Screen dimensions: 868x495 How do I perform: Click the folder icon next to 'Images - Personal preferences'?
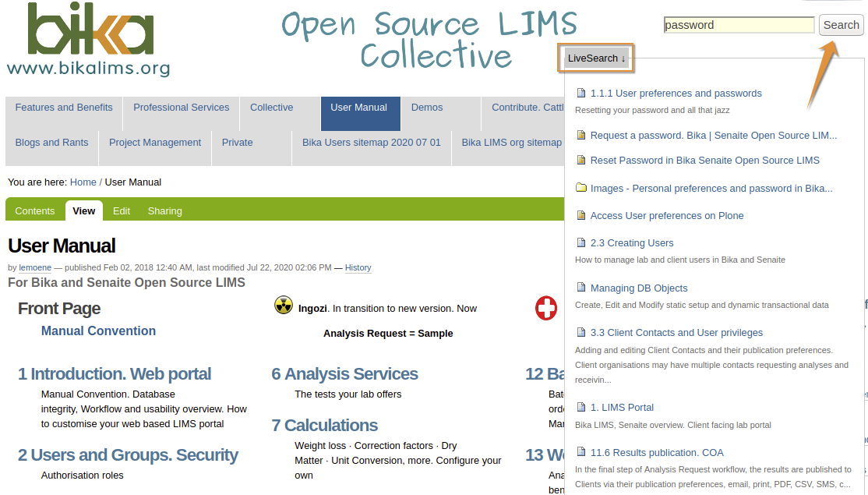(581, 188)
